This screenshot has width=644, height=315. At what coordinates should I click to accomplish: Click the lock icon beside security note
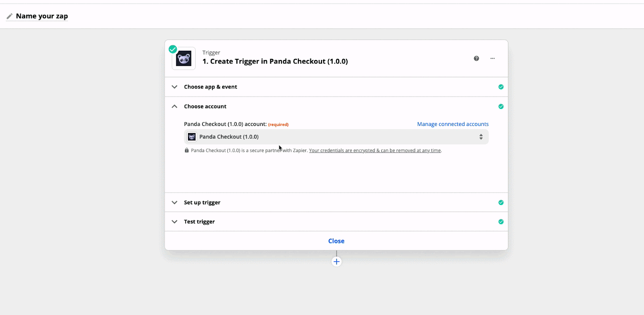tap(186, 150)
